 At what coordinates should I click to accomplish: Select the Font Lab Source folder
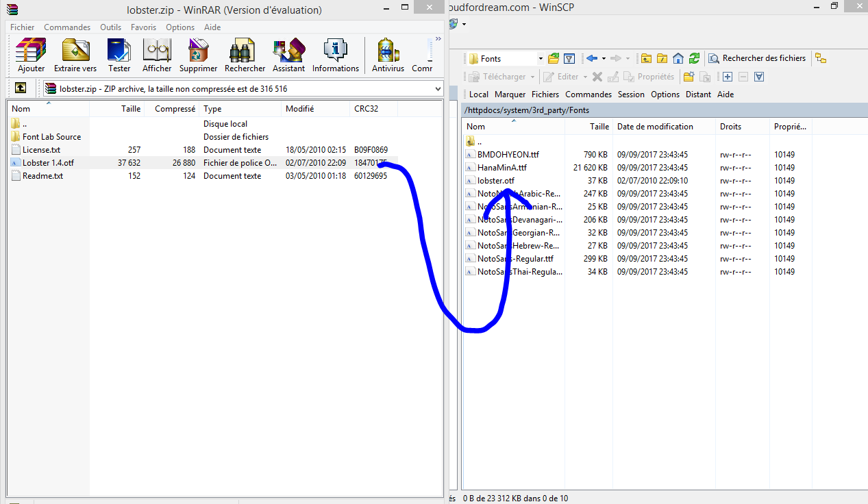coord(51,137)
